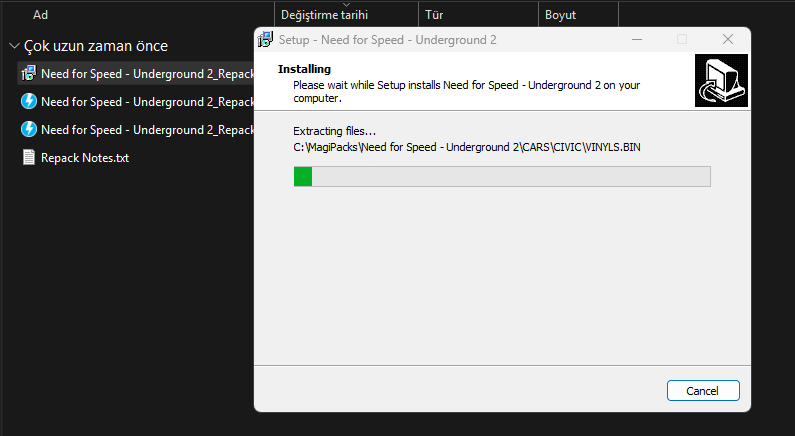The height and width of the screenshot is (436, 795).
Task: Select the third Repack file's lightning icon
Action: pyautogui.click(x=29, y=129)
